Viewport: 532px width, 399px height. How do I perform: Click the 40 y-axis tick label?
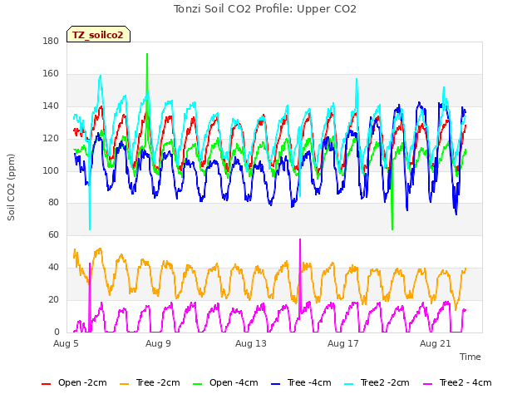(x=53, y=267)
